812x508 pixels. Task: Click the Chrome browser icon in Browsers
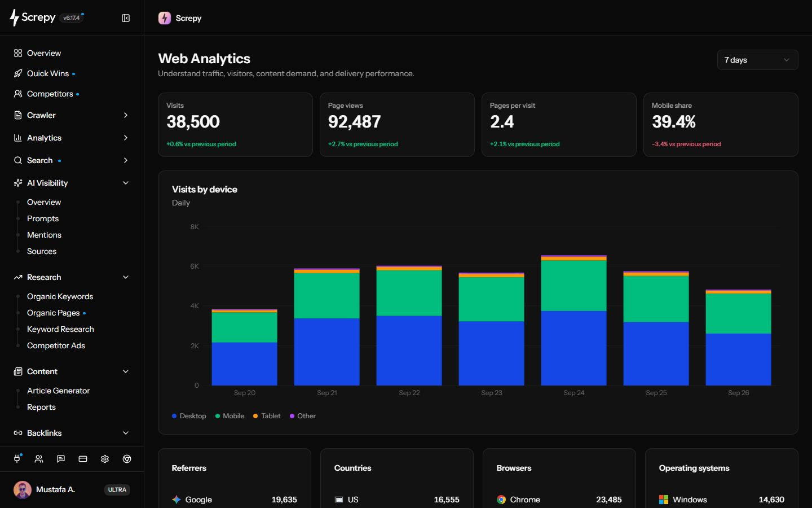point(501,500)
